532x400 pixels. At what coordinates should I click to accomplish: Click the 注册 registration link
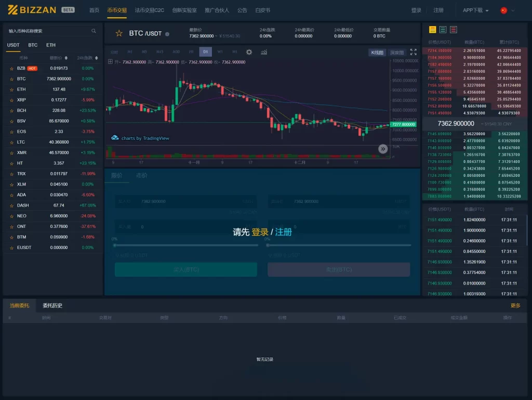click(438, 10)
